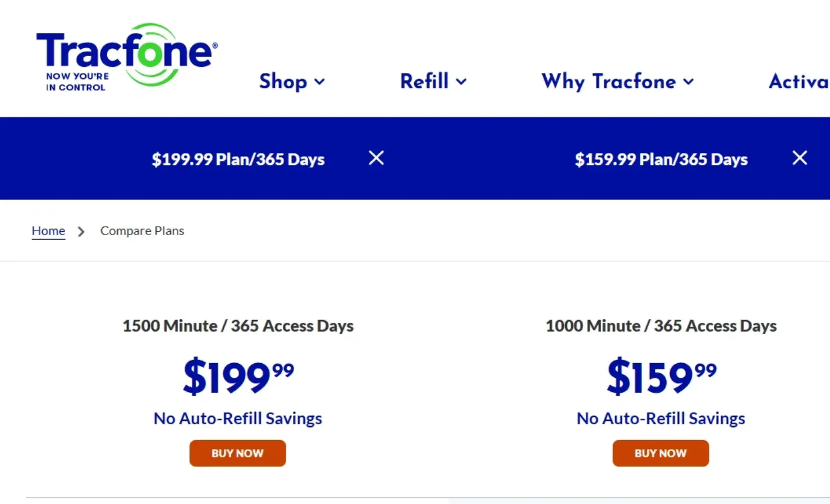Remove the $199.99 plan from comparison
The height and width of the screenshot is (504, 830).
point(376,158)
